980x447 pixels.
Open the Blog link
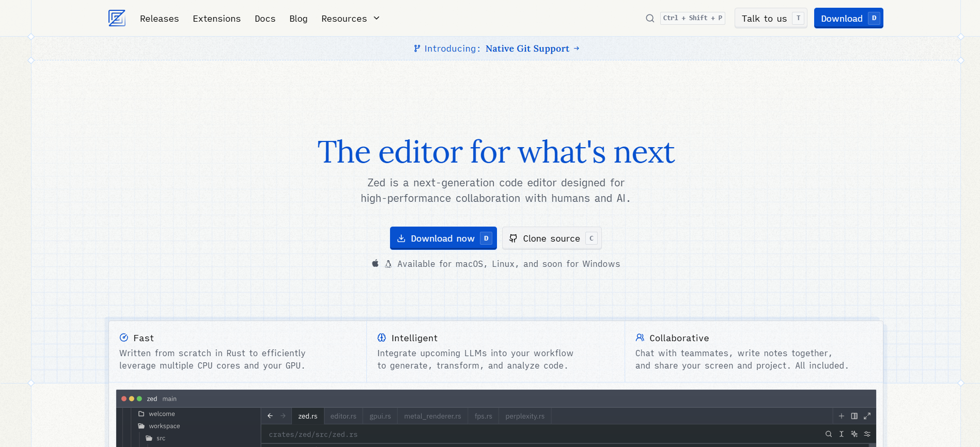298,19
